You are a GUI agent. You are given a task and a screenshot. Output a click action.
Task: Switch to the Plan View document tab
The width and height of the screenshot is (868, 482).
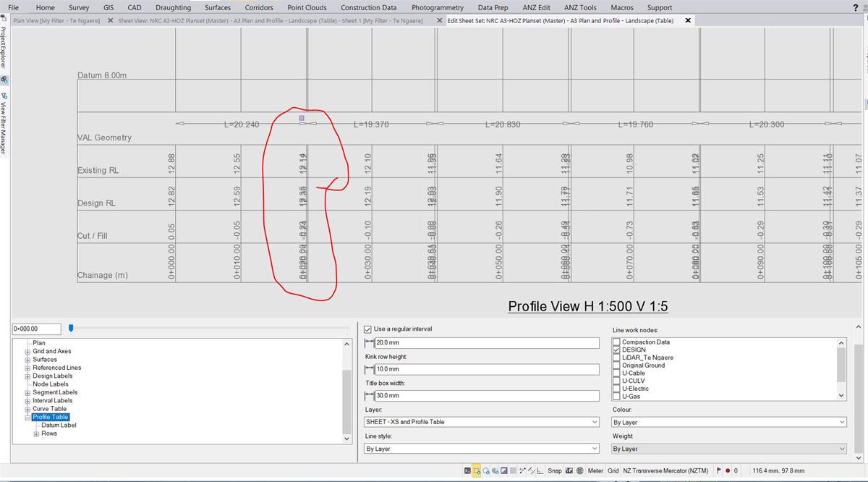(56, 20)
